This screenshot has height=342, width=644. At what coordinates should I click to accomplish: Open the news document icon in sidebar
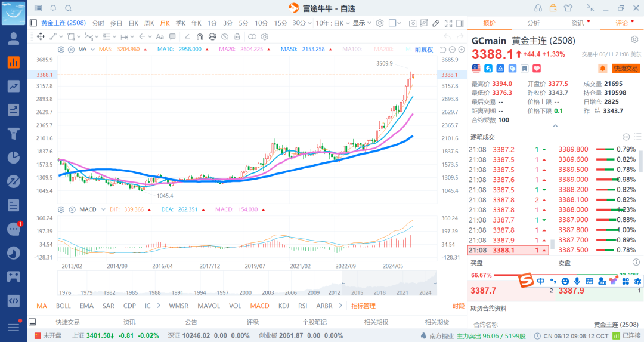coord(14,205)
